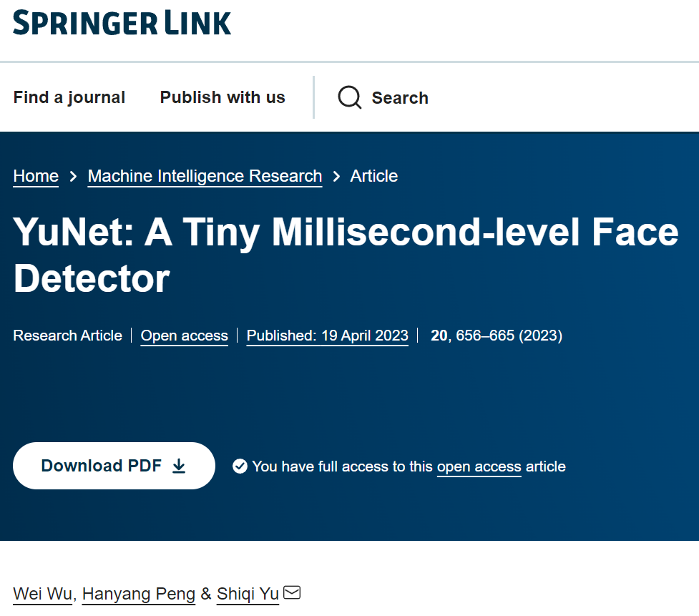Viewport: 699px width, 616px height.
Task: Click the breadcrumb chevron before Article
Action: click(336, 177)
